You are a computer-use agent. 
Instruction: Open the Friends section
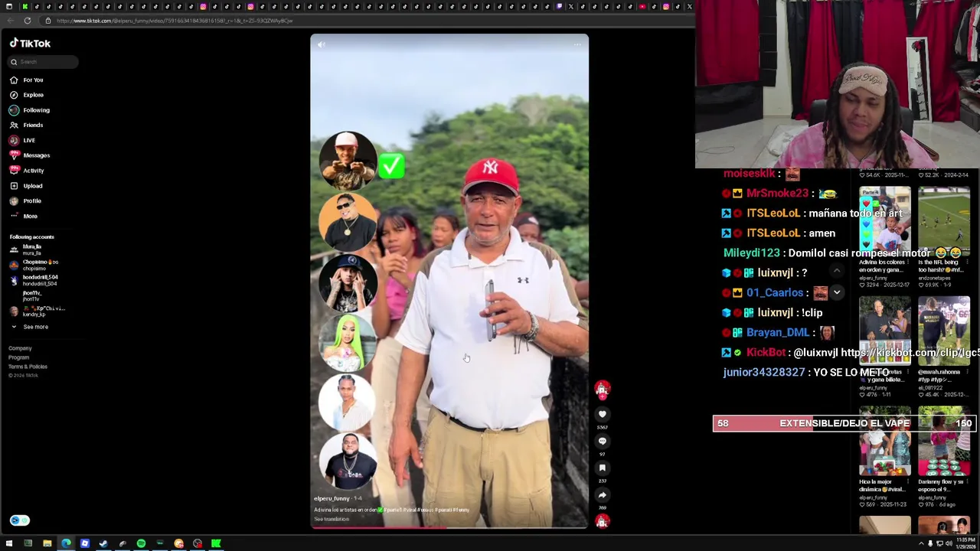point(27,125)
